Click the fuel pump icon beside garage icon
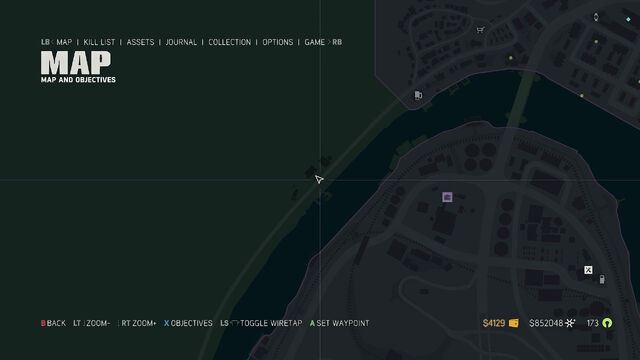640x360 pixels. tap(602, 280)
